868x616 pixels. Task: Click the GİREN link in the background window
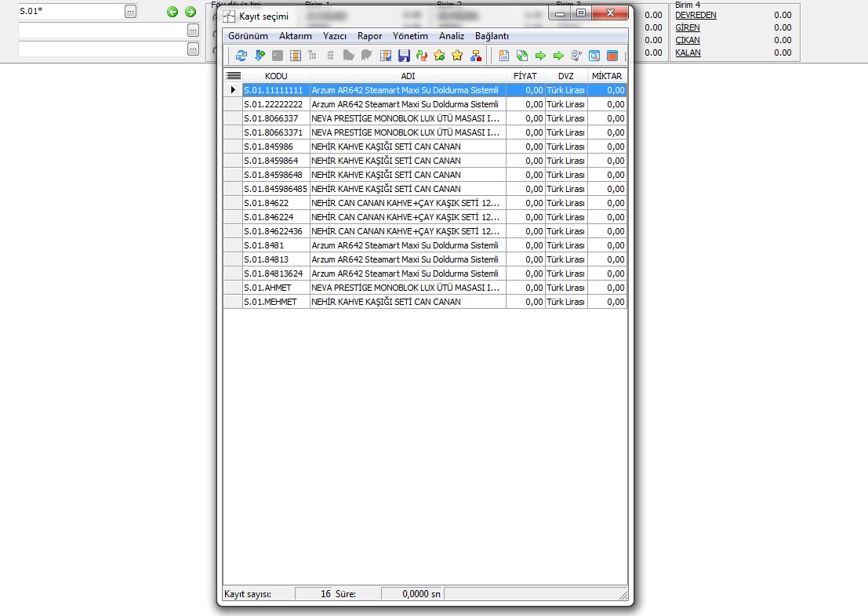point(688,27)
